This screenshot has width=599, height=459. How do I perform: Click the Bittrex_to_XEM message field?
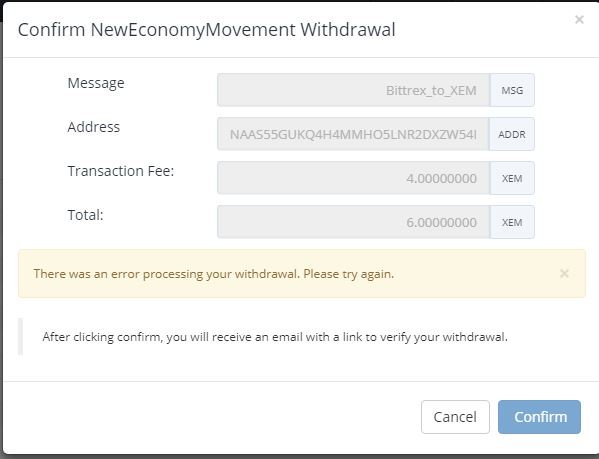click(353, 90)
